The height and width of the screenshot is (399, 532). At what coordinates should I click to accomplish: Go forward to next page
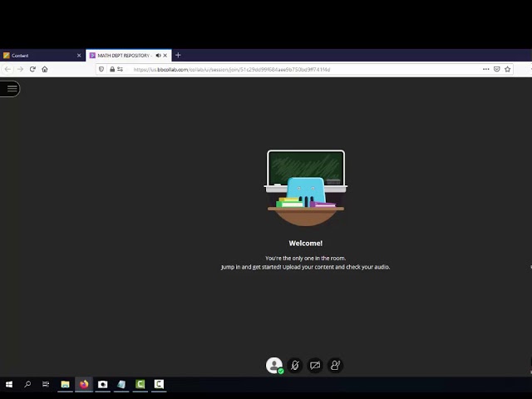point(20,69)
